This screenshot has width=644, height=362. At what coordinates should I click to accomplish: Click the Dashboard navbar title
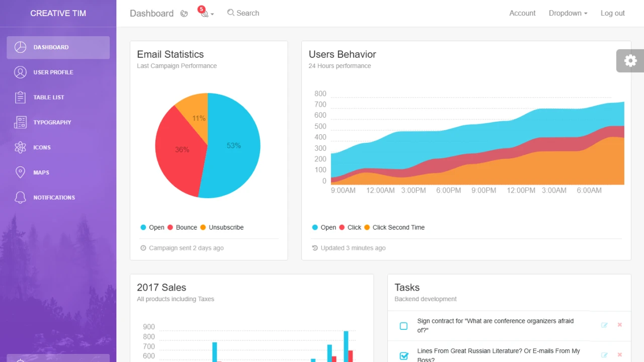[151, 14]
